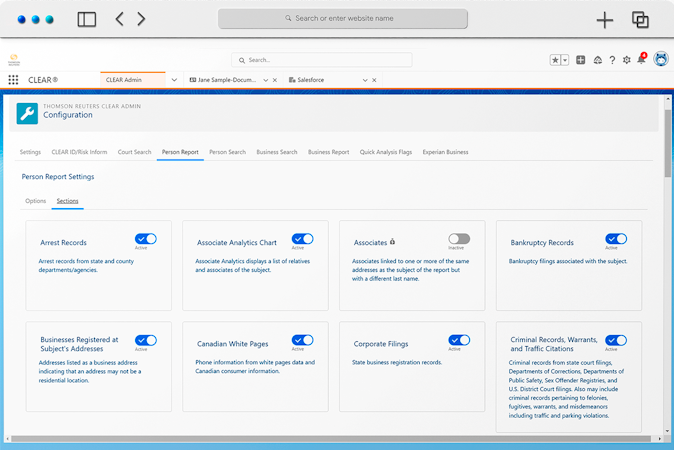Click the Salesforce tab icon
The image size is (674, 450).
coord(292,80)
